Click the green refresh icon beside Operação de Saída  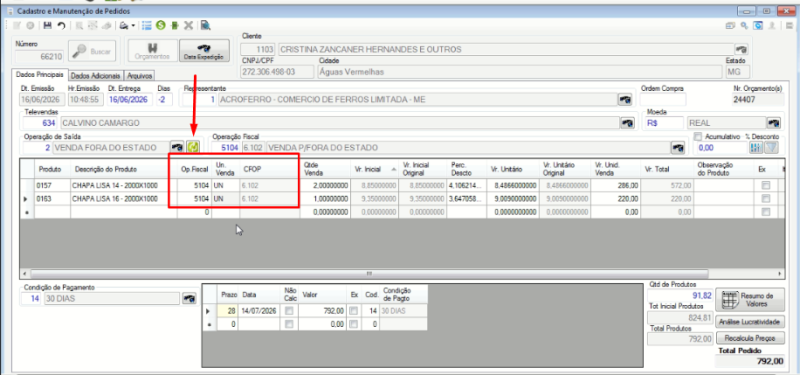tap(193, 147)
